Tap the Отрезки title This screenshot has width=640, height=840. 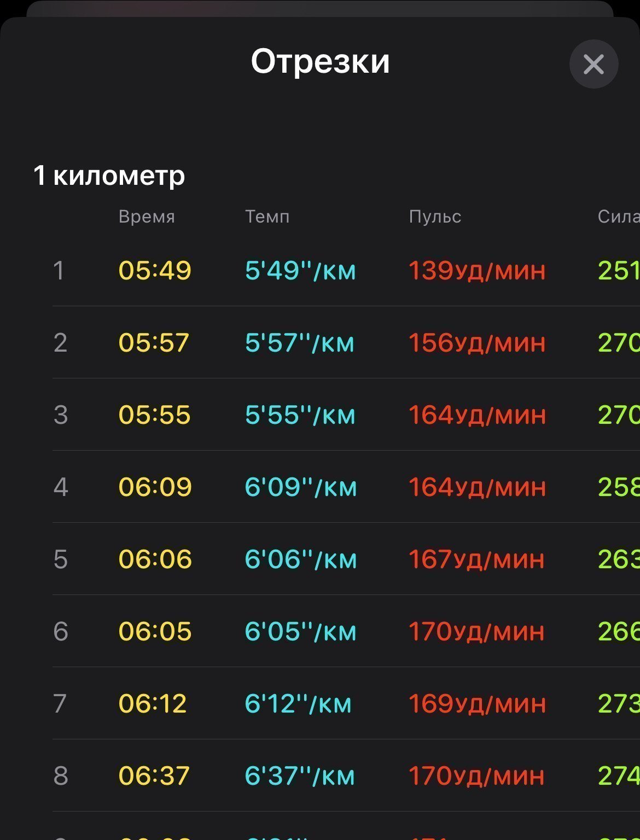coord(320,61)
